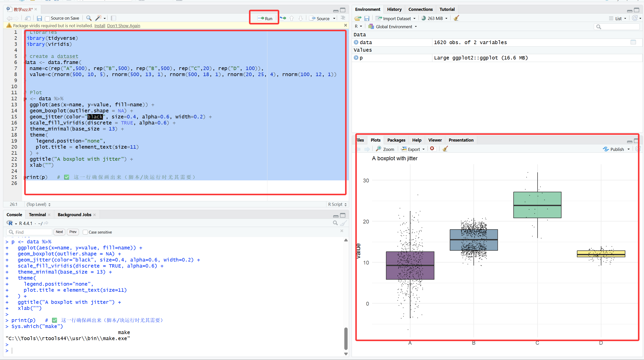The width and height of the screenshot is (644, 360).
Task: Switch to the History tab
Action: [394, 9]
